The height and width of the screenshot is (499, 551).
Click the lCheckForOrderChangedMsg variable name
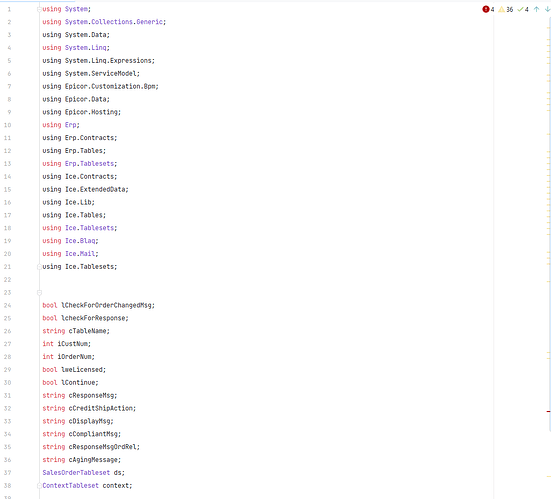(107, 305)
